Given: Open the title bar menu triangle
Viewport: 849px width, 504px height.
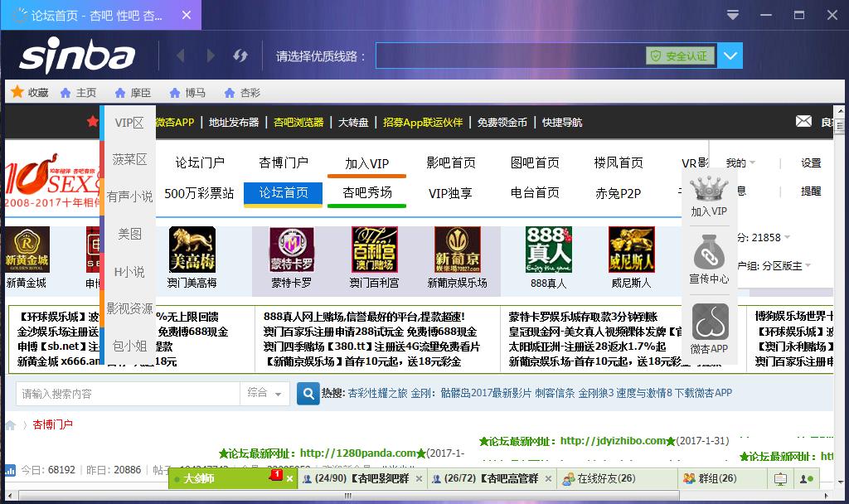Looking at the screenshot, I should pyautogui.click(x=732, y=15).
